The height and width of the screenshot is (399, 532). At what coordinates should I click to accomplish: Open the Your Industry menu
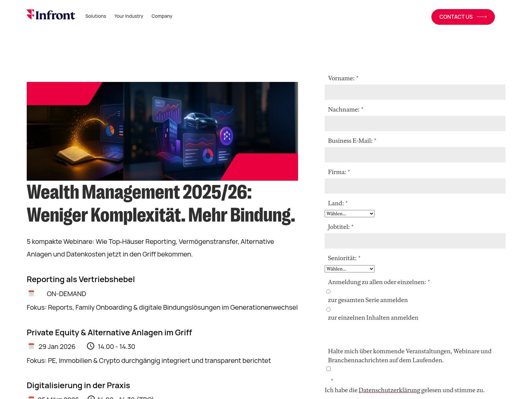(x=128, y=16)
